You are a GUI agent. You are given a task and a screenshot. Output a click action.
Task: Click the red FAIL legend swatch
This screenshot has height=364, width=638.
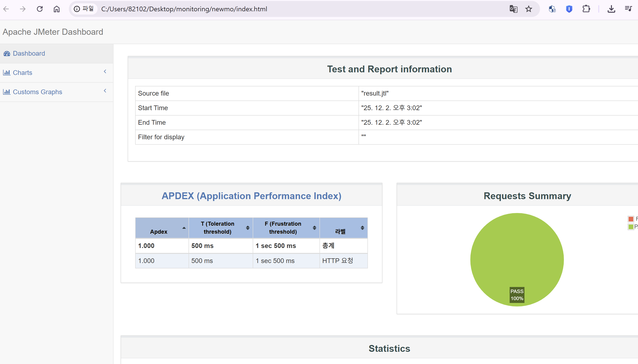[x=630, y=219]
